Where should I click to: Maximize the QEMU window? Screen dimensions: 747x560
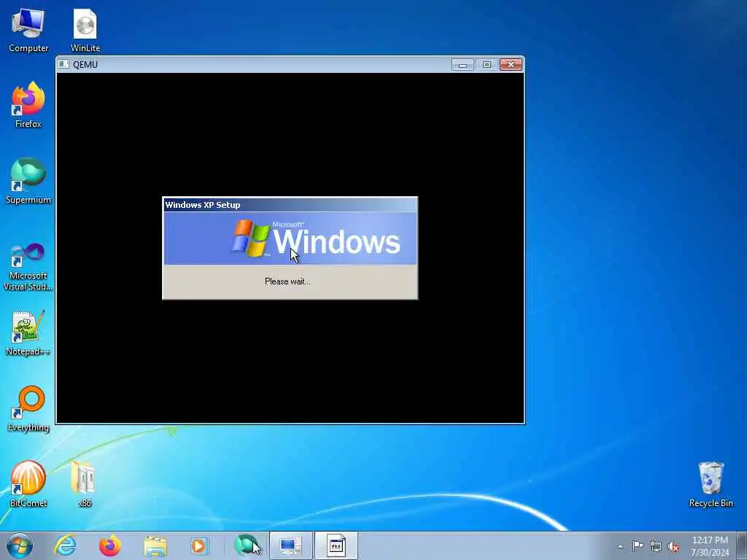point(487,64)
